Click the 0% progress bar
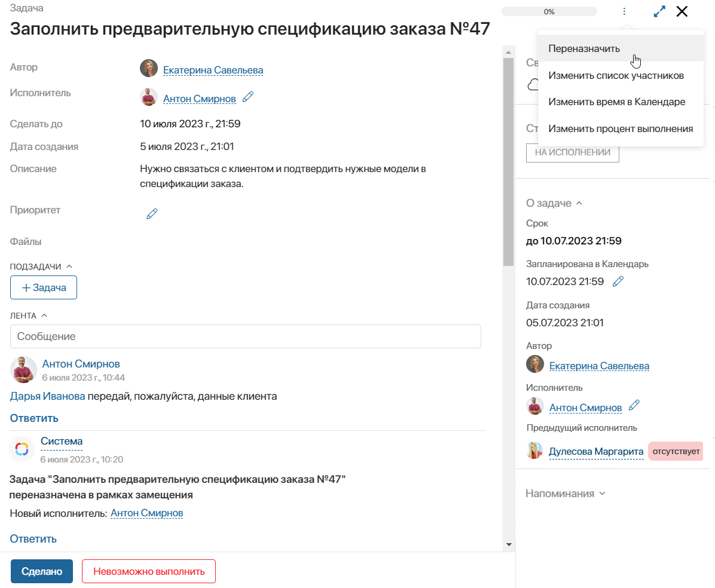 pyautogui.click(x=549, y=11)
